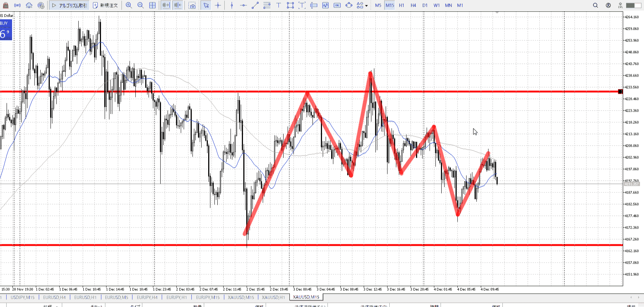This screenshot has height=307, width=644.
Task: Select the trendline drawing tool
Action: point(255,5)
